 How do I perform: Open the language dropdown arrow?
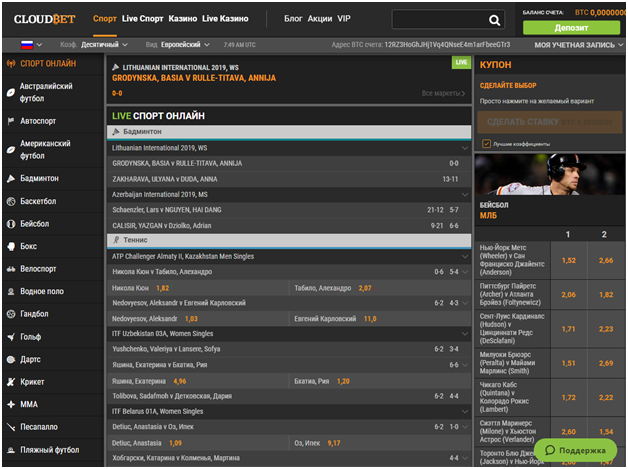pos(39,45)
